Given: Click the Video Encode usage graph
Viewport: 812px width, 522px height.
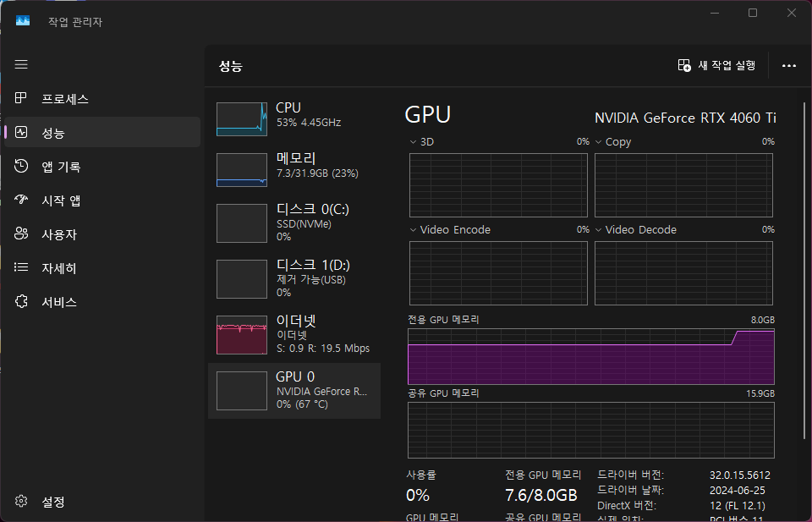Looking at the screenshot, I should [498, 273].
